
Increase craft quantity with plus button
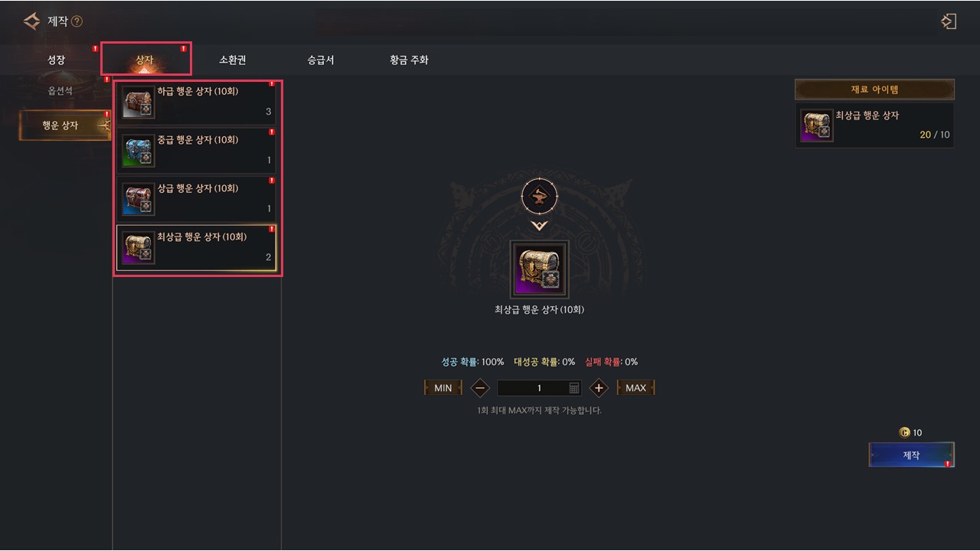pyautogui.click(x=599, y=388)
